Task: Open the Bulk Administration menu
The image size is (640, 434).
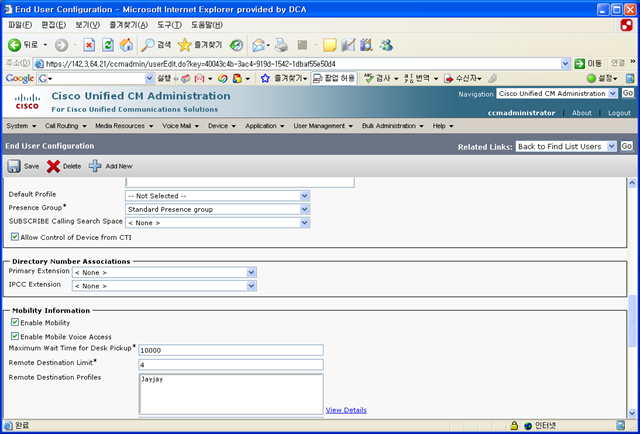Action: (393, 126)
